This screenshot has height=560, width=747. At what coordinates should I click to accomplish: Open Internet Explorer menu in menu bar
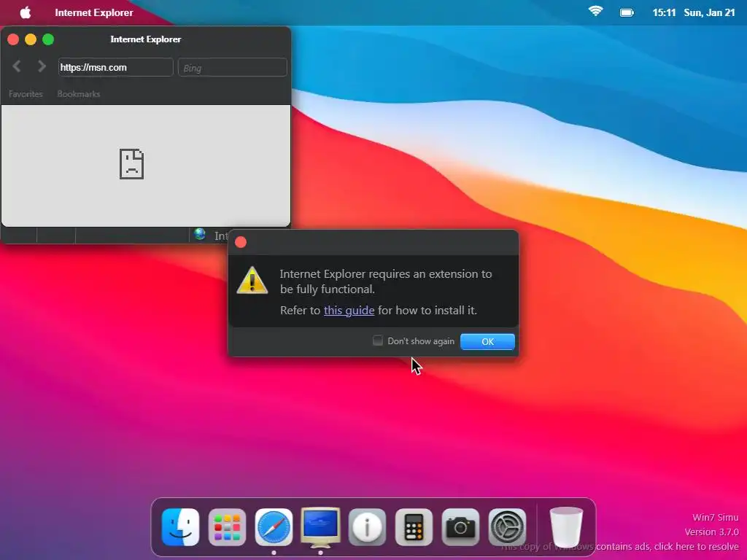(x=94, y=13)
